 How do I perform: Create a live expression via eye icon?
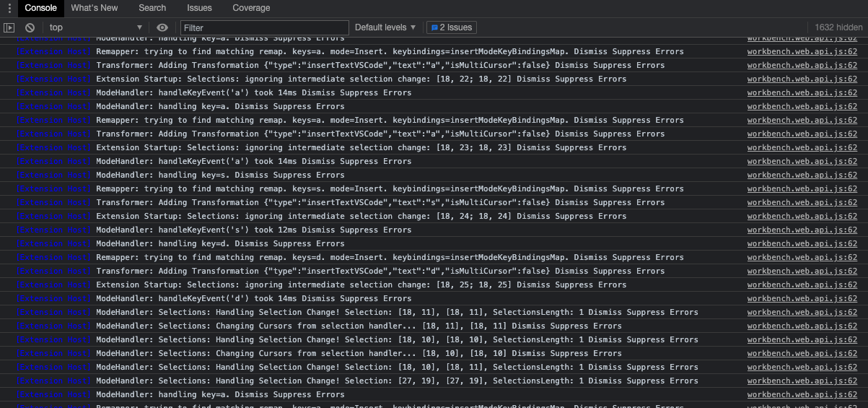pyautogui.click(x=162, y=27)
